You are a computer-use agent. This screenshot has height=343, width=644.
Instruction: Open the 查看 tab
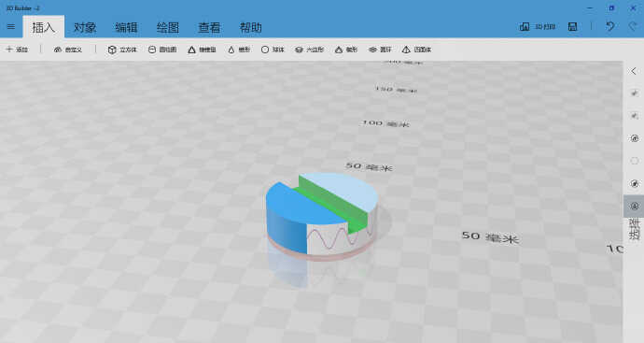[x=209, y=27]
